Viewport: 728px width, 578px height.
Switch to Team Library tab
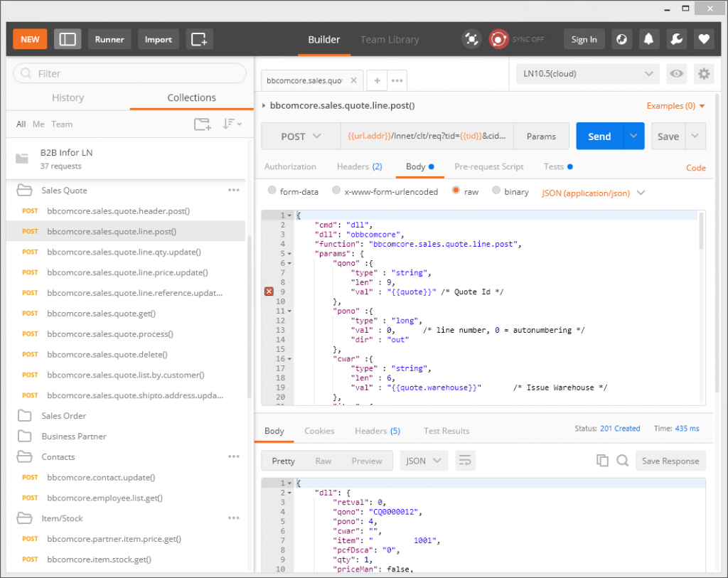pos(390,40)
